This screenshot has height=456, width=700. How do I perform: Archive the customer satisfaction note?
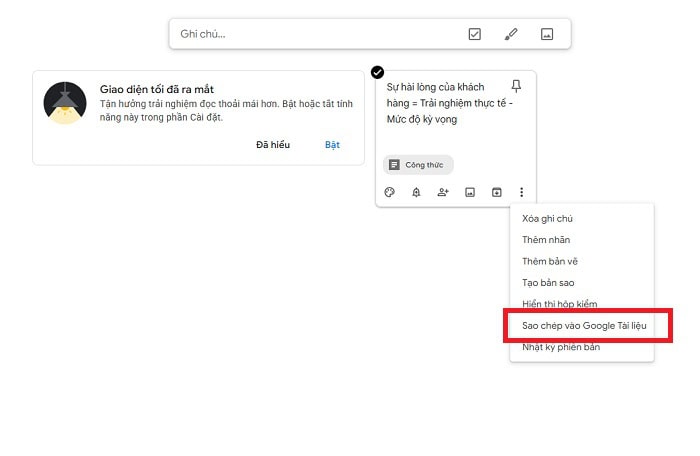click(496, 192)
